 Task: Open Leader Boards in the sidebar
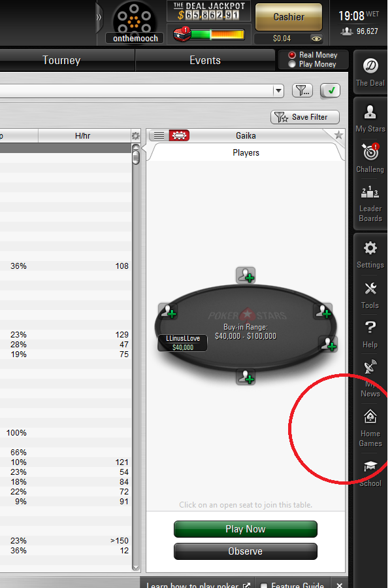coord(370,203)
